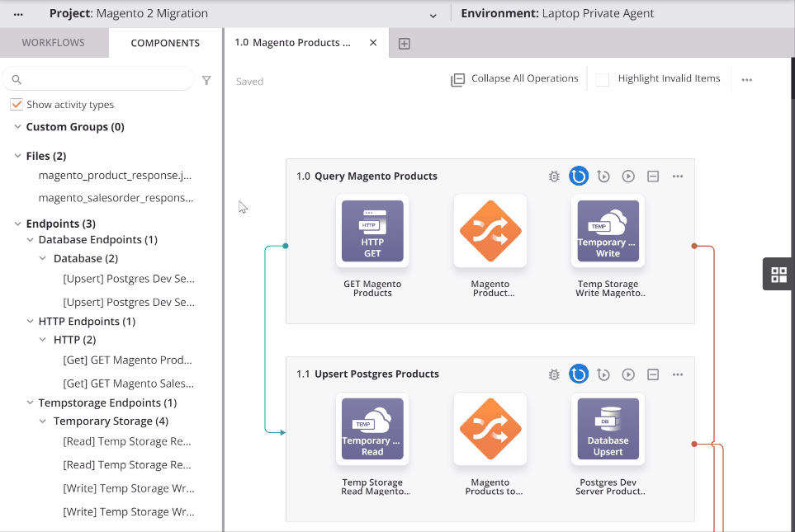Select the HTTP GET activity icon

click(372, 231)
